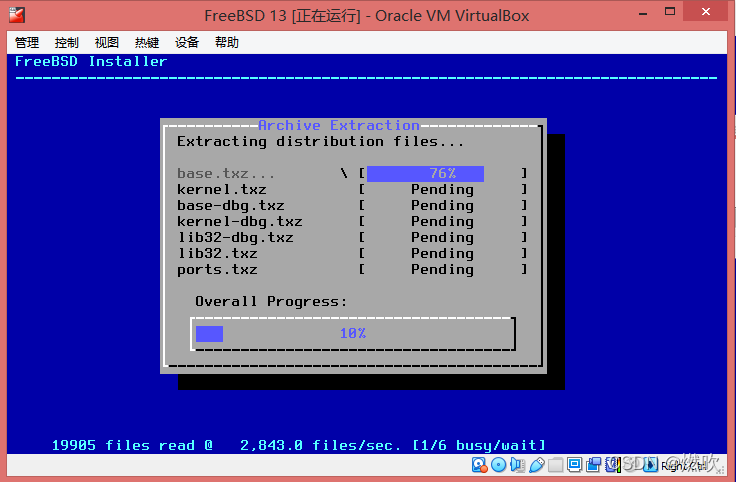Click the display status icon
This screenshot has height=482, width=736.
click(x=575, y=465)
